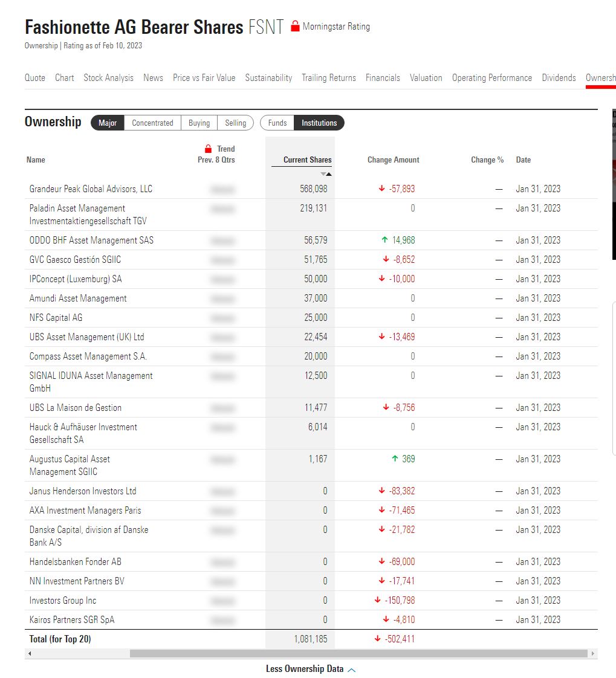Open the Valuation tab
This screenshot has width=616, height=678.
tap(426, 78)
